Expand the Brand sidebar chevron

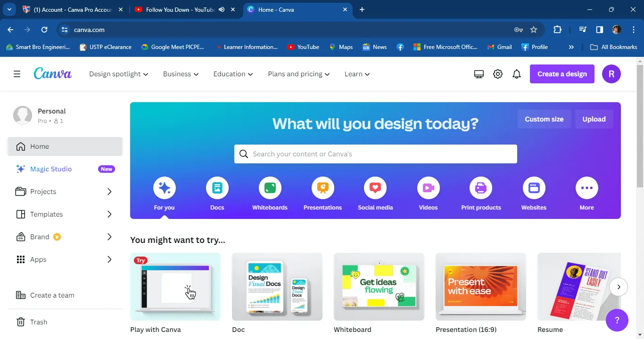pos(109,237)
